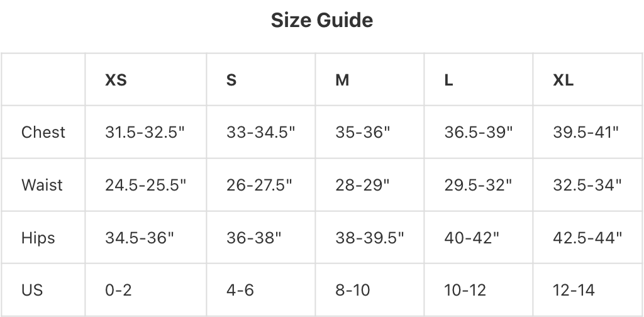Click L waist measurement 29.5-32"
The width and height of the screenshot is (644, 317).
[x=479, y=185]
